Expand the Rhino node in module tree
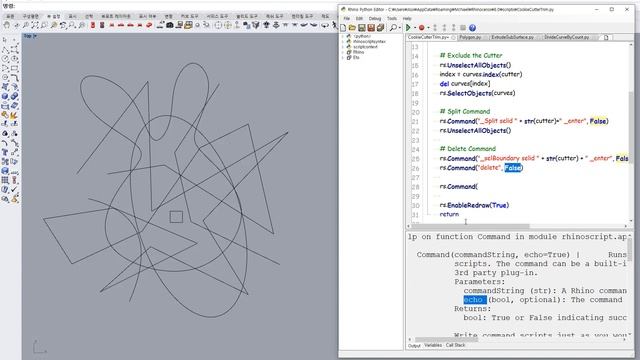 click(x=343, y=52)
